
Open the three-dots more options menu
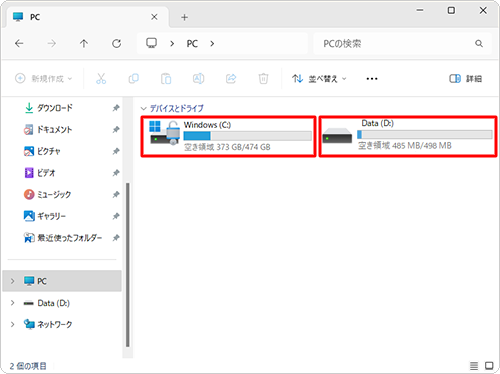372,79
